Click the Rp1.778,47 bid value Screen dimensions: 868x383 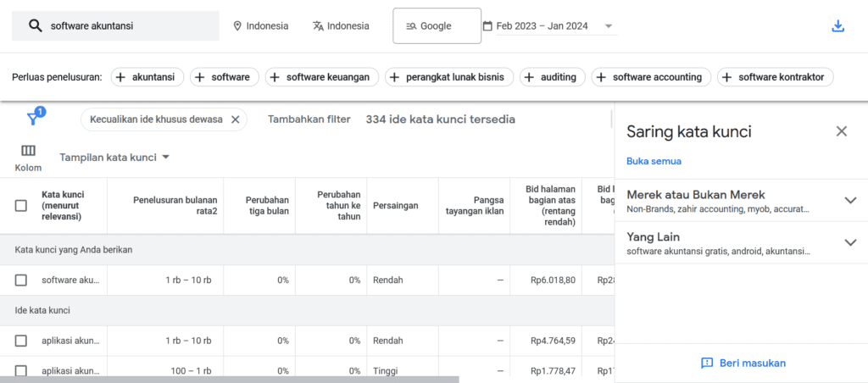(553, 371)
